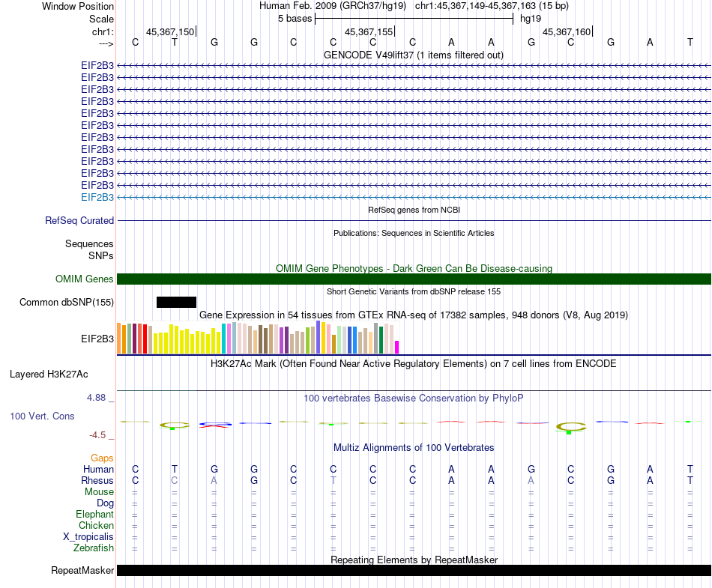The height and width of the screenshot is (588, 712).
Task: Select the Chicken alignment row label
Action: pyautogui.click(x=96, y=525)
